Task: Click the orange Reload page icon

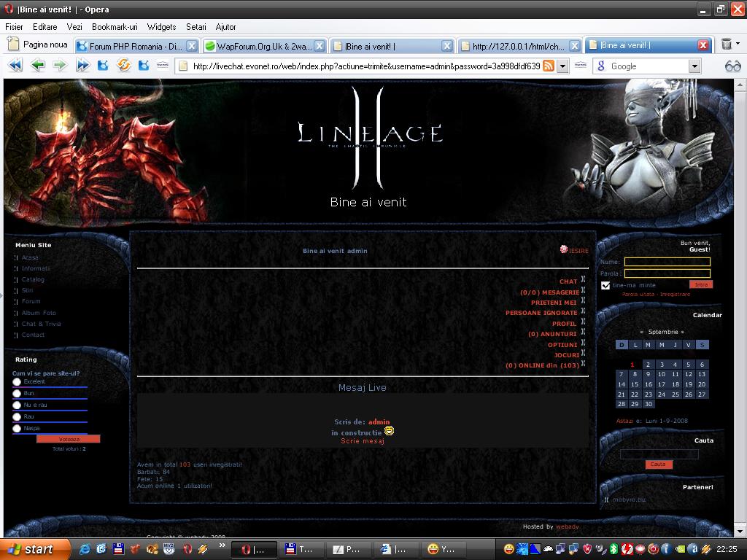Action: pyautogui.click(x=124, y=66)
